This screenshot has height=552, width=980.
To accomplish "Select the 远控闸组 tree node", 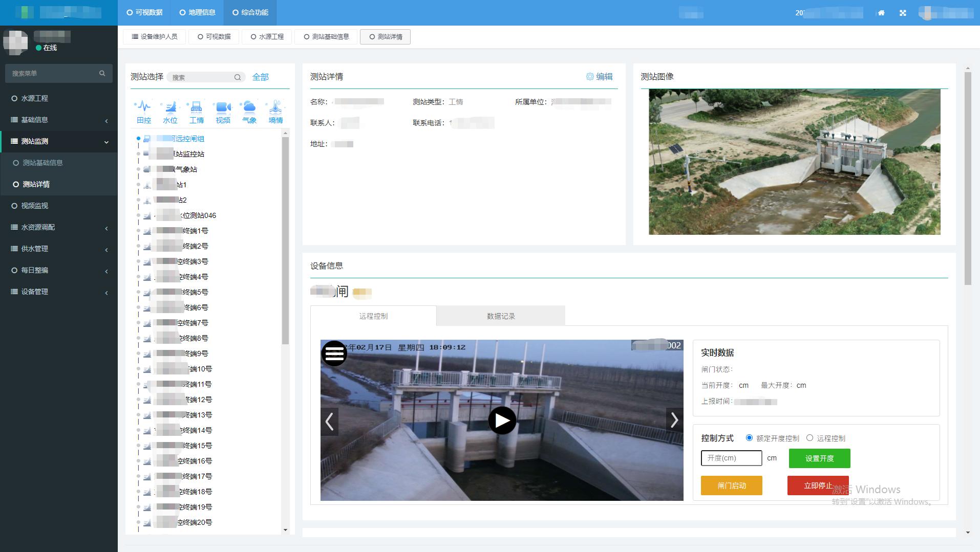I will coord(174,139).
